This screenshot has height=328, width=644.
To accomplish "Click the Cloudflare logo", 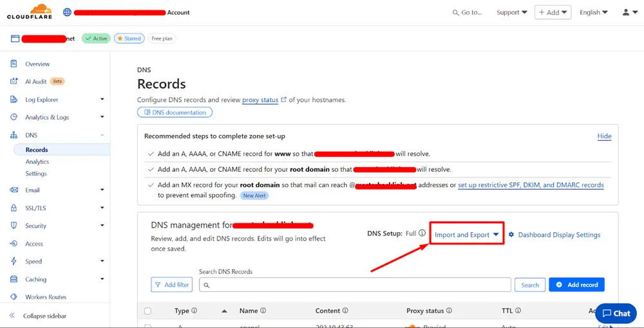I will coord(31,12).
